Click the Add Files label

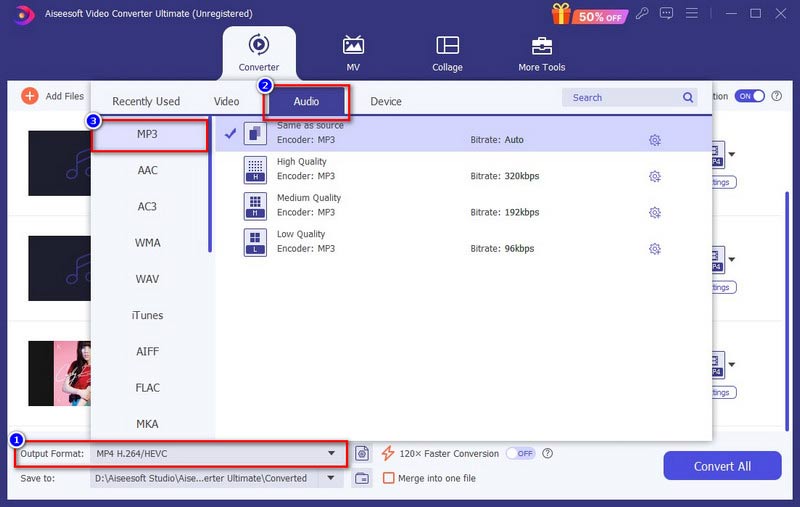64,96
